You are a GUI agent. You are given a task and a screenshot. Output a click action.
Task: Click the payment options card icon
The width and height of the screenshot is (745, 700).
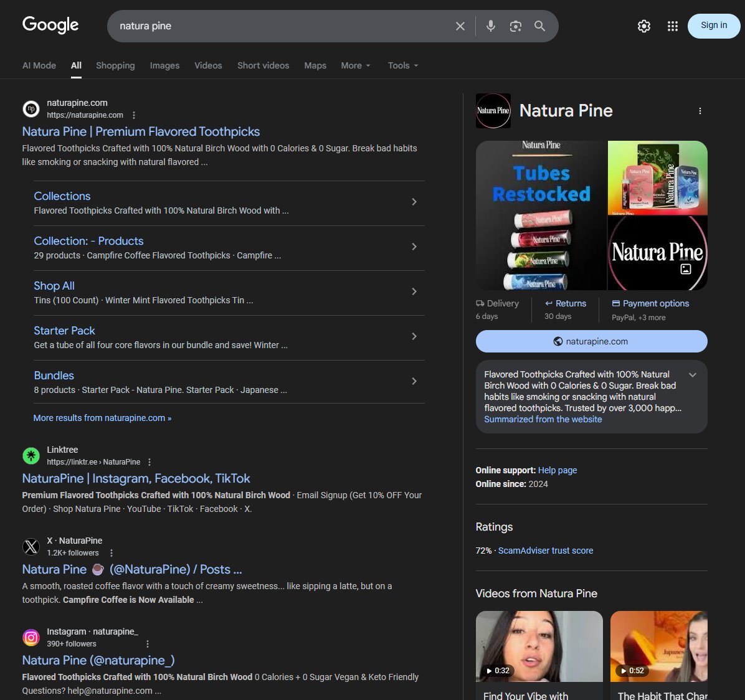click(x=616, y=303)
